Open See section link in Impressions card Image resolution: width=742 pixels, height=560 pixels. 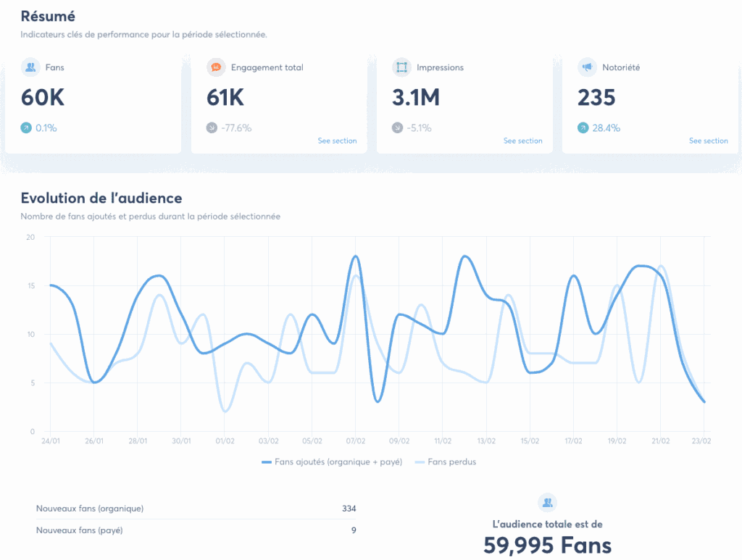[x=522, y=141]
